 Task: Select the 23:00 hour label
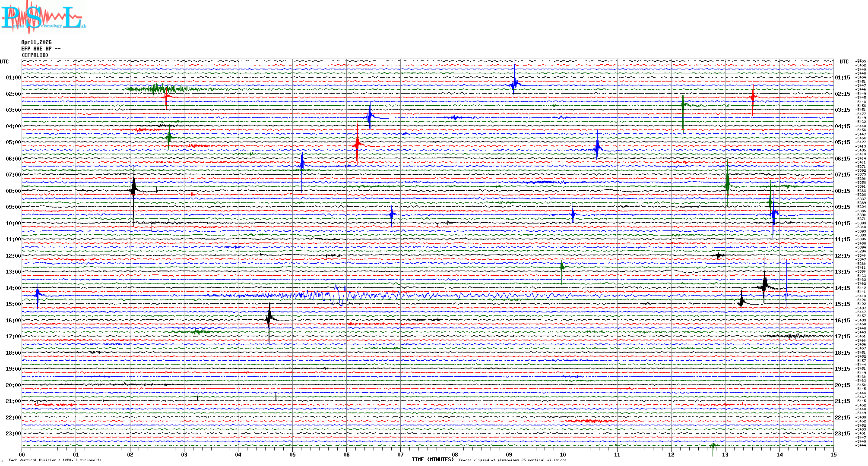[13, 434]
